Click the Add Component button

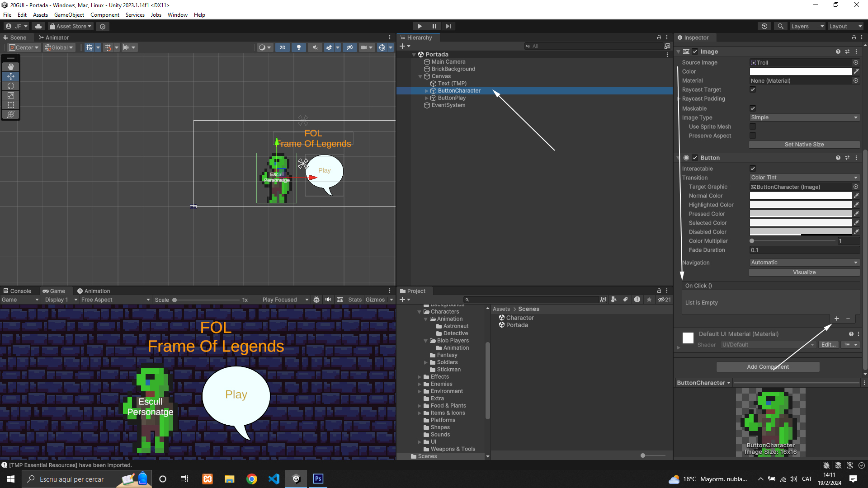click(x=768, y=367)
